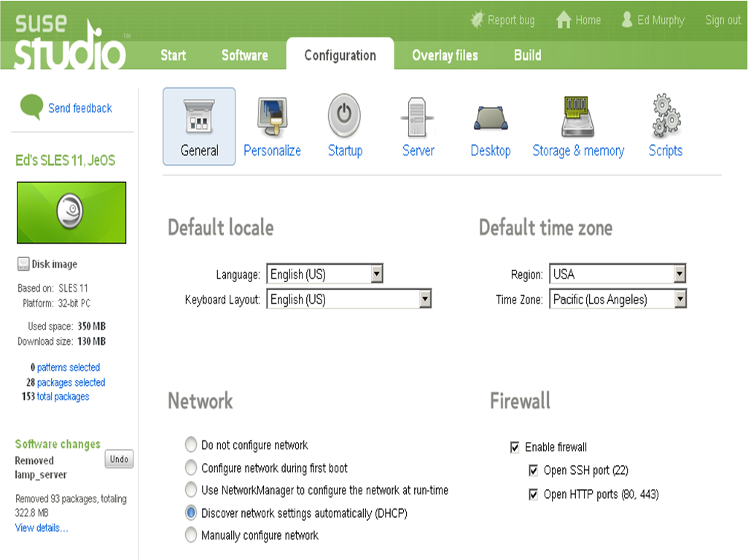
Task: Click the Startup label link
Action: pyautogui.click(x=346, y=151)
